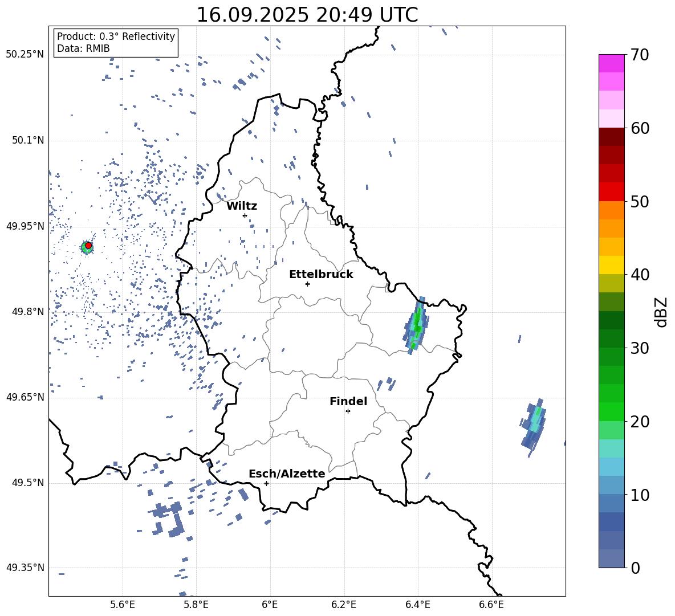
Task: Click the bright green colorbar segment above 20
Action: (611, 411)
